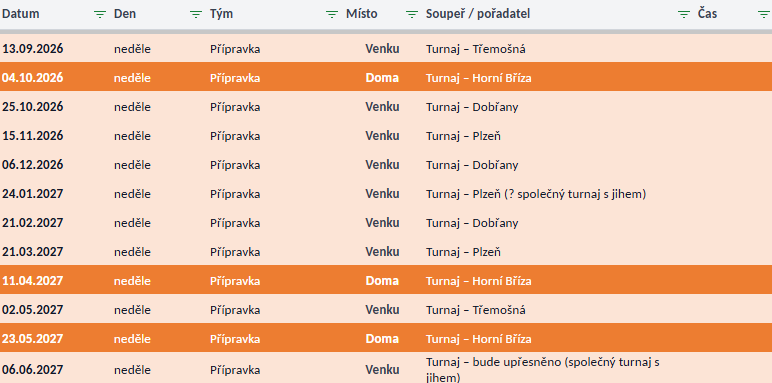The width and height of the screenshot is (772, 383).
Task: Select the date cell 24.01.2027
Action: coord(32,194)
